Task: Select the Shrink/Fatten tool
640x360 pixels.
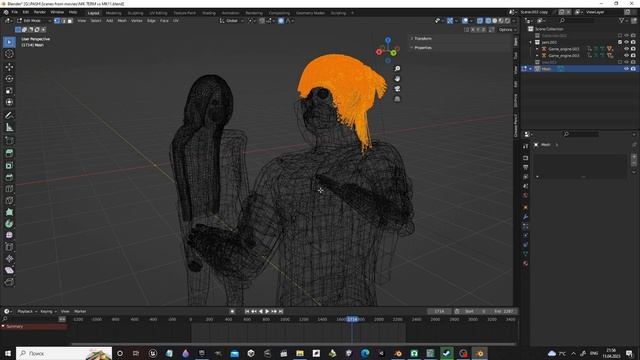Action: pos(9,259)
